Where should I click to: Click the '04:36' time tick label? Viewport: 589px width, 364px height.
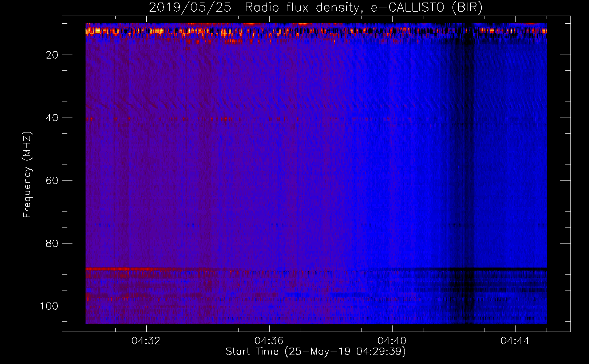(x=269, y=341)
